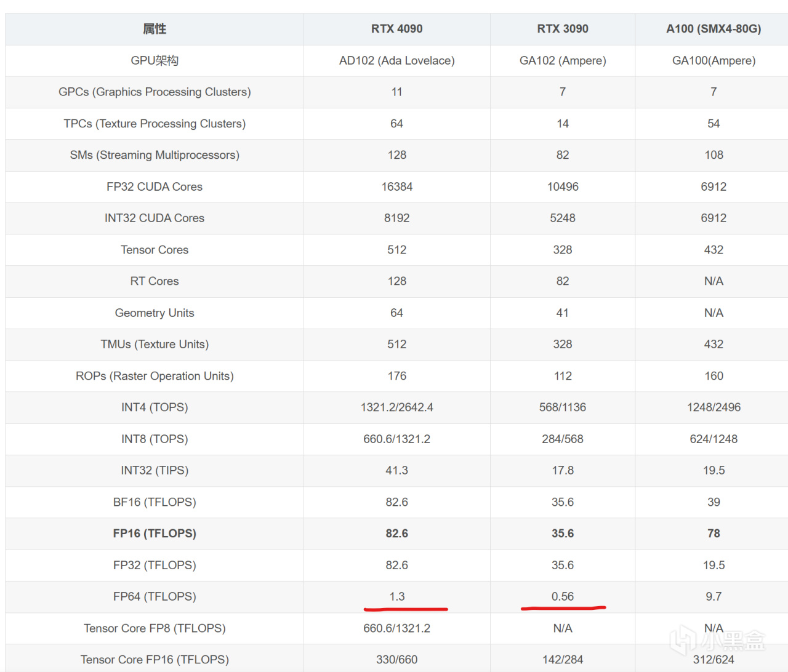Select the 9.7 FP64 value for A100
Viewport: 788px width, 672px height.
[x=714, y=596]
